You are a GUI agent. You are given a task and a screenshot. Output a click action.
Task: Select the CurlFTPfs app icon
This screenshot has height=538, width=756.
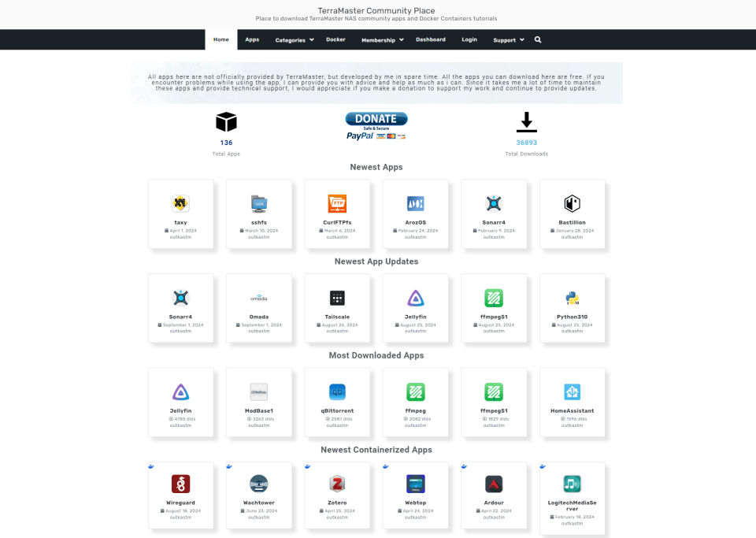tap(337, 203)
